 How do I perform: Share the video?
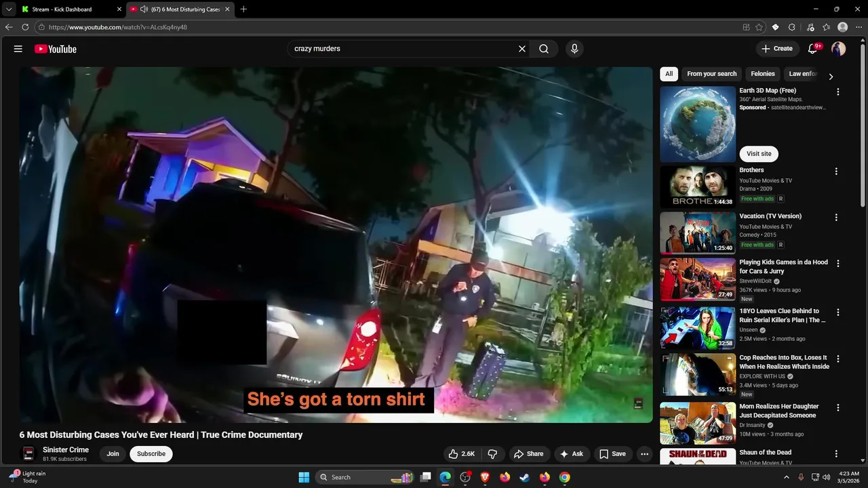528,454
